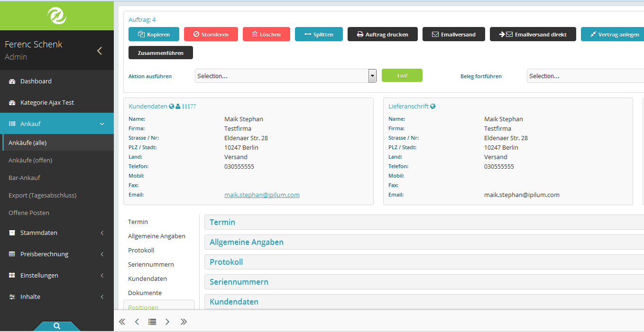
Task: Click globe icon next to Lieferanschrift
Action: coord(433,107)
